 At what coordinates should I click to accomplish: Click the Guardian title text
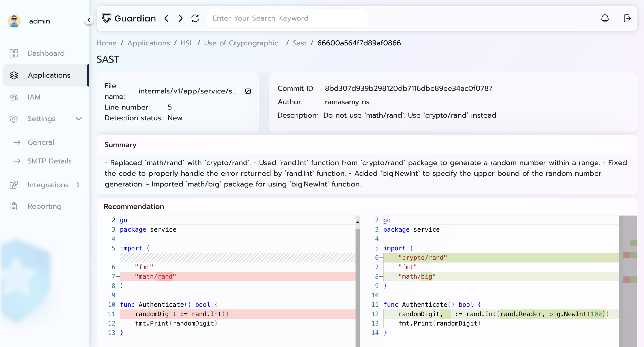coord(135,18)
